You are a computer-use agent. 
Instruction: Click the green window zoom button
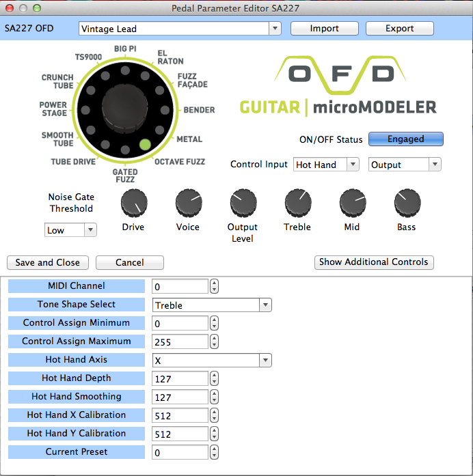pos(37,8)
